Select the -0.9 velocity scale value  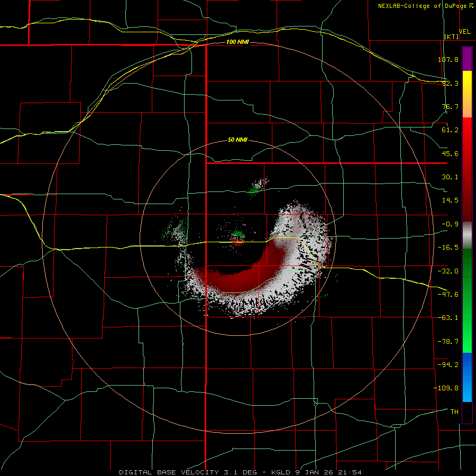[x=450, y=224]
